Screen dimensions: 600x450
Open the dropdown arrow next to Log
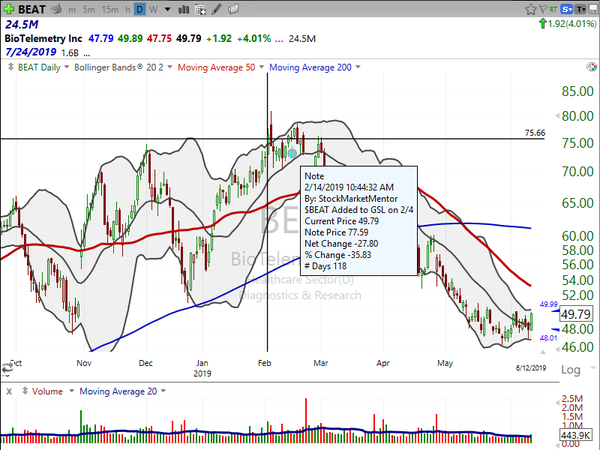(x=593, y=368)
